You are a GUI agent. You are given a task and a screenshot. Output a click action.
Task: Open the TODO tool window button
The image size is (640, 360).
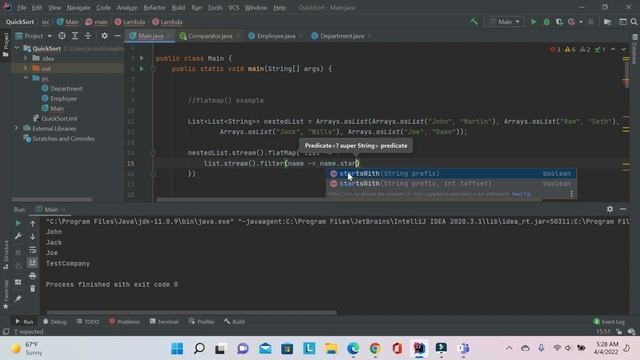[88, 322]
